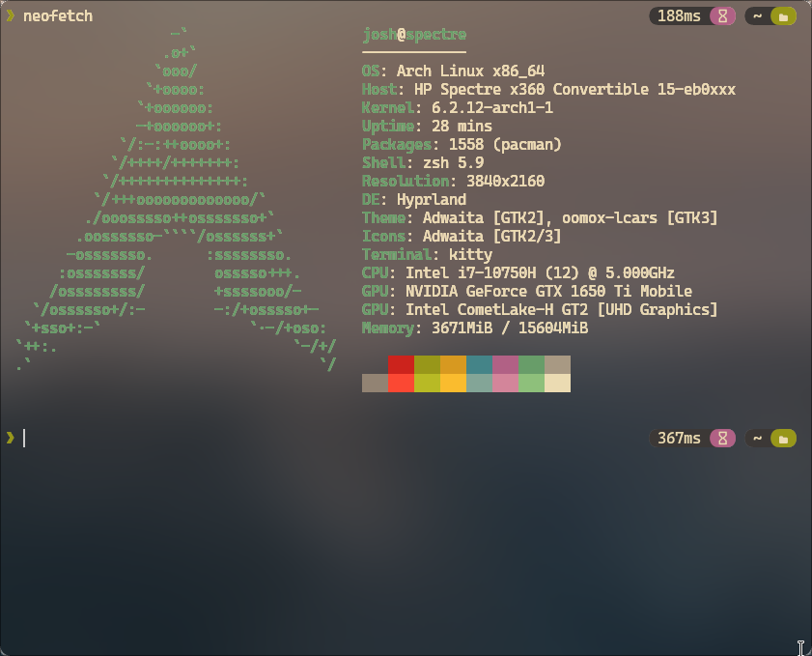Image resolution: width=812 pixels, height=656 pixels.
Task: Click the 'josh@spectre' title text
Action: pos(414,35)
